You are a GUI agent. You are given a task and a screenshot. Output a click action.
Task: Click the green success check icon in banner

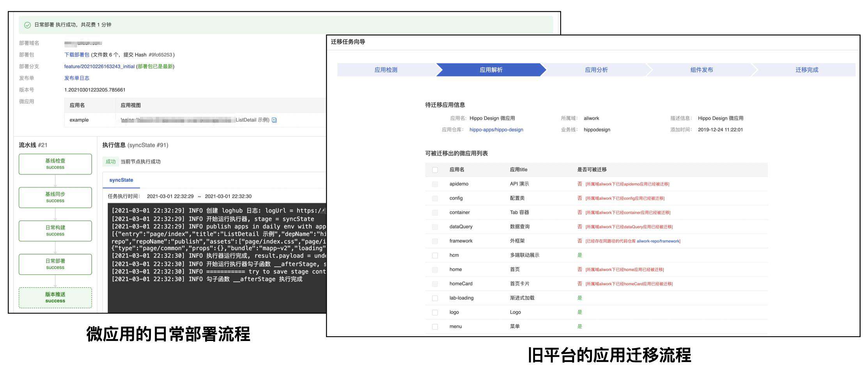(27, 25)
